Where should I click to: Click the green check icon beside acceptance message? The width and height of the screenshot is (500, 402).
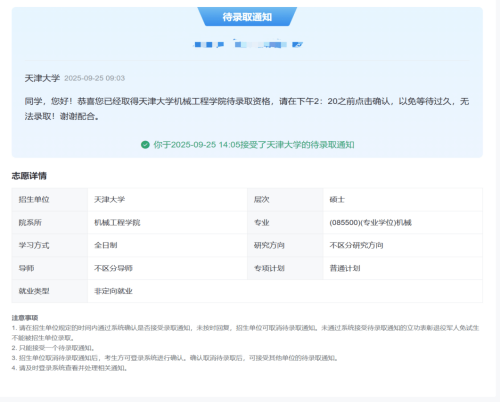145,145
